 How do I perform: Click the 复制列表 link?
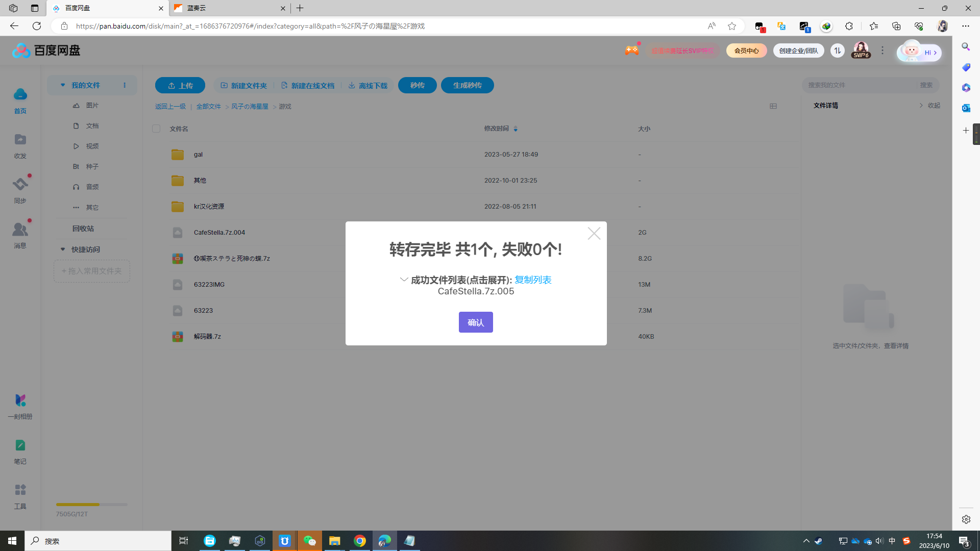[x=532, y=280]
